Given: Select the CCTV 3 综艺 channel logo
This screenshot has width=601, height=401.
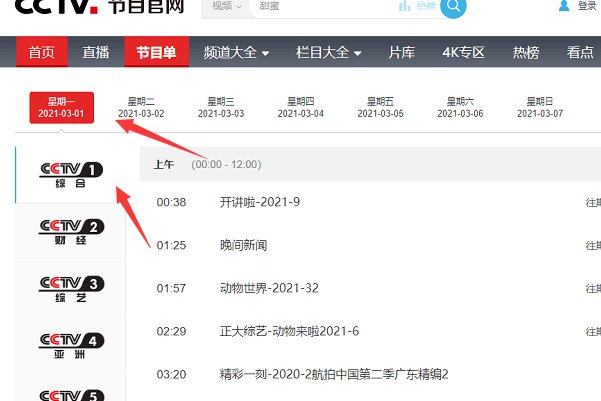Looking at the screenshot, I should [71, 289].
